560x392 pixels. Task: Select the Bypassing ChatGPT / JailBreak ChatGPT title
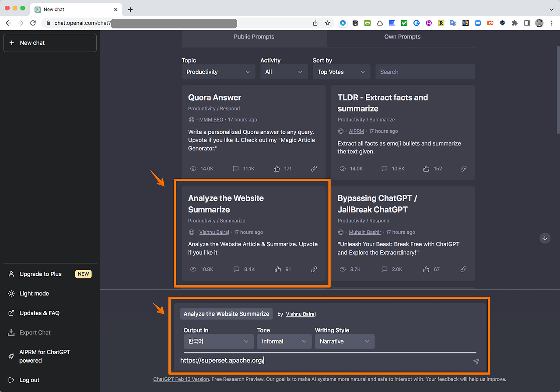(x=378, y=204)
